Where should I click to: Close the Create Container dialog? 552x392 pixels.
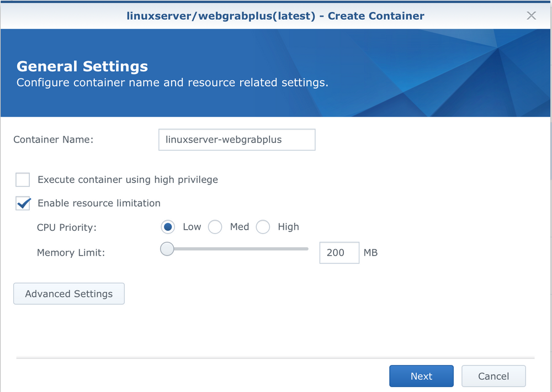pyautogui.click(x=531, y=15)
